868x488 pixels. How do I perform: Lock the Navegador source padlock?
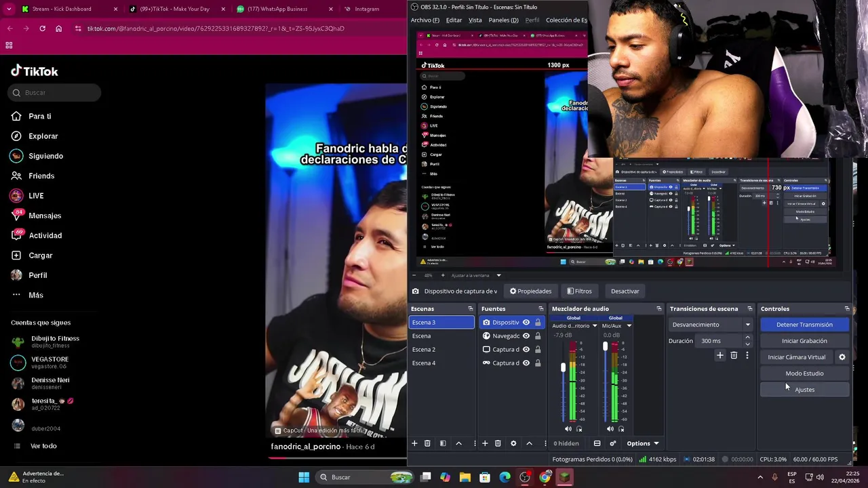(538, 336)
